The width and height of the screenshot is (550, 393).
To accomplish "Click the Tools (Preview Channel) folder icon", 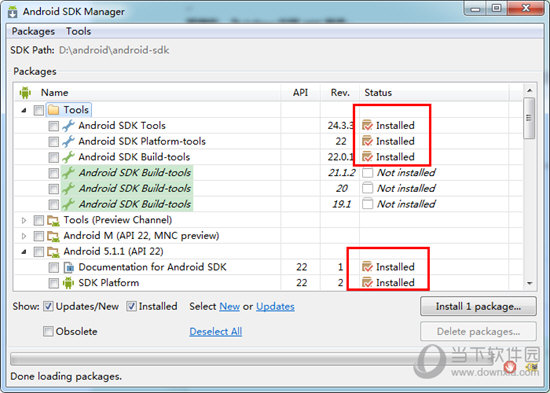I will (x=53, y=220).
